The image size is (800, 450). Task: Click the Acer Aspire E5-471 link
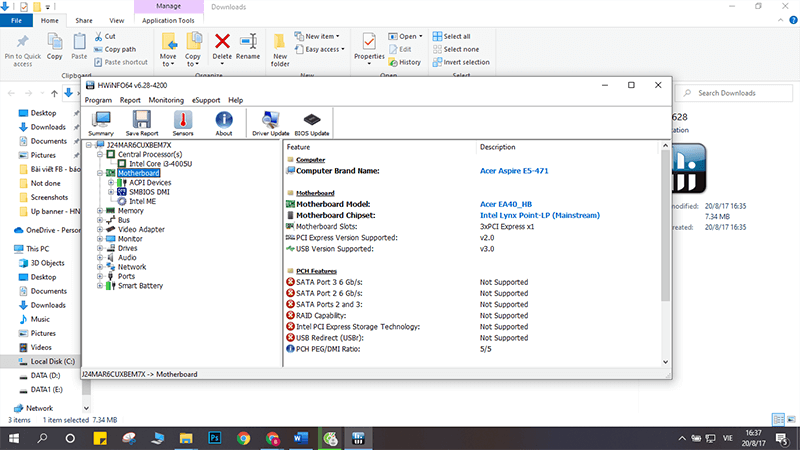(x=514, y=171)
